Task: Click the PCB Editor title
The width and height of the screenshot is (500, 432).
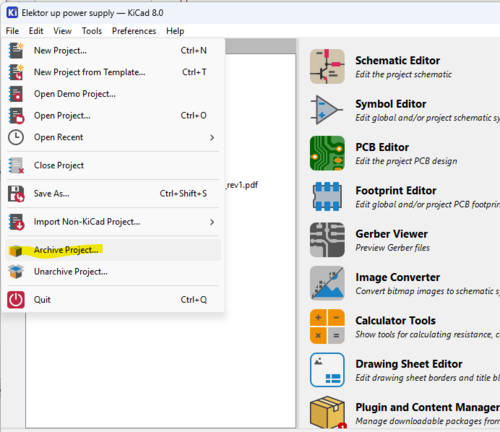Action: click(382, 147)
